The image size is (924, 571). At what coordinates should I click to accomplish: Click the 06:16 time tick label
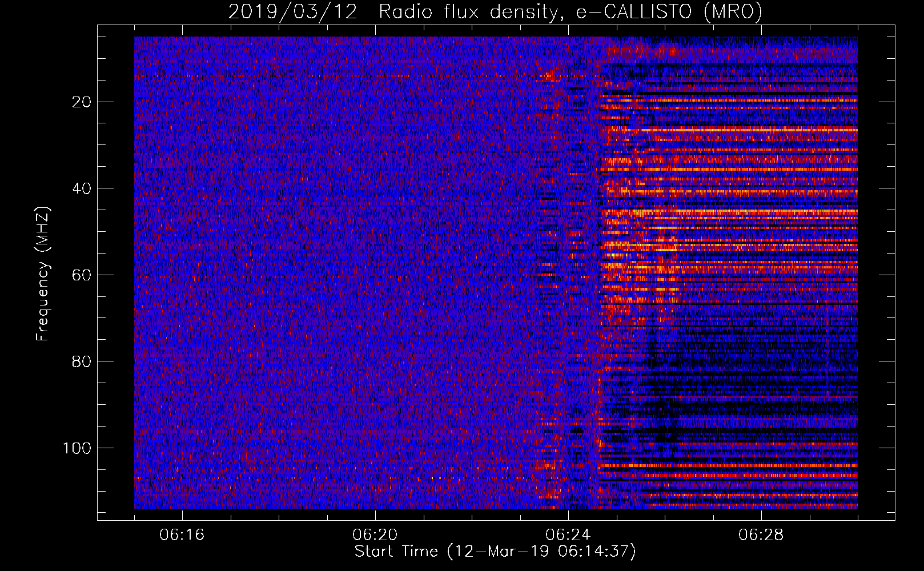(x=182, y=535)
